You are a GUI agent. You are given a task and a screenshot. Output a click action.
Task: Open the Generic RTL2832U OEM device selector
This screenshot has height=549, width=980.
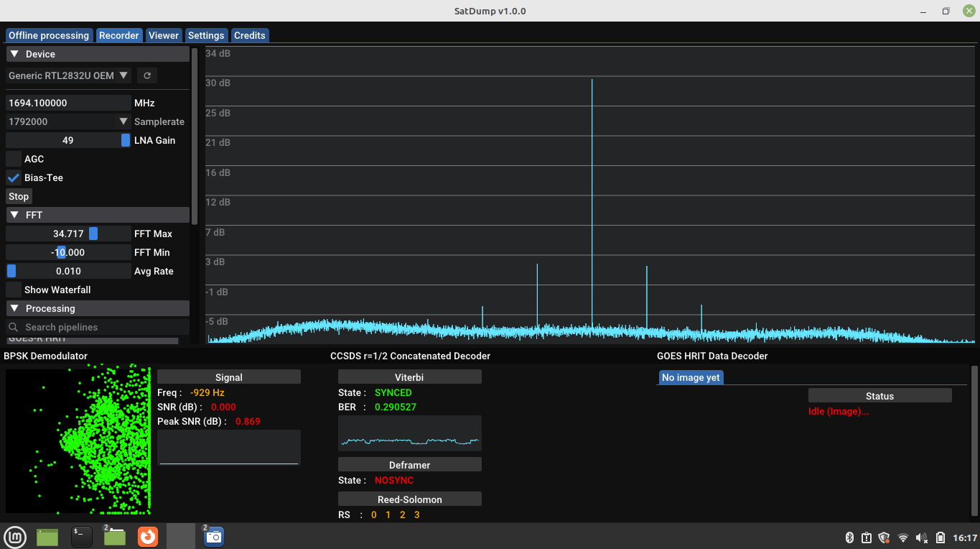click(68, 75)
